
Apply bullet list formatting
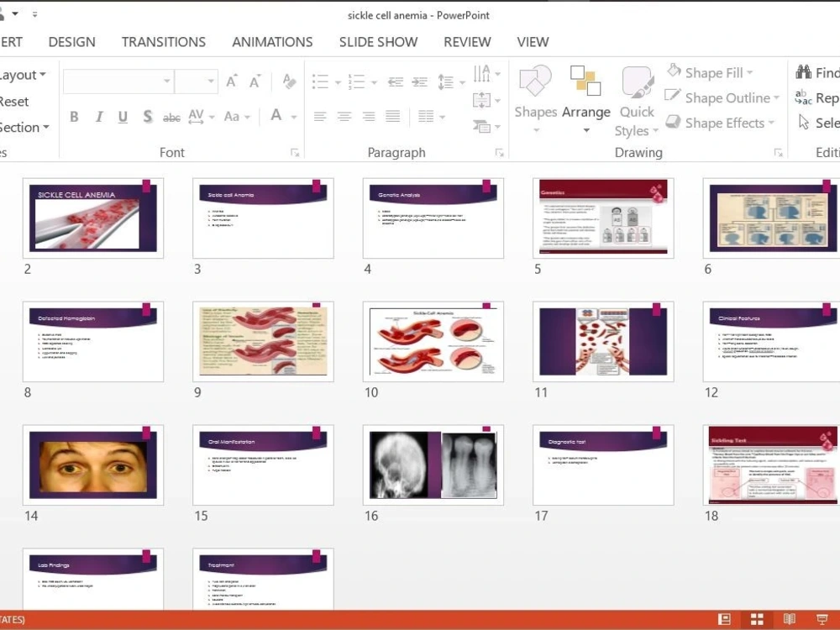[x=320, y=81]
